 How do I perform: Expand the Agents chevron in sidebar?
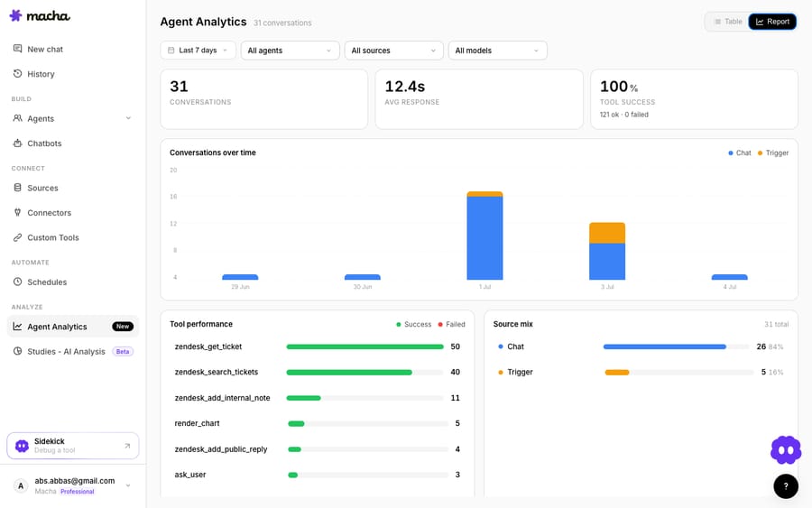pyautogui.click(x=128, y=118)
